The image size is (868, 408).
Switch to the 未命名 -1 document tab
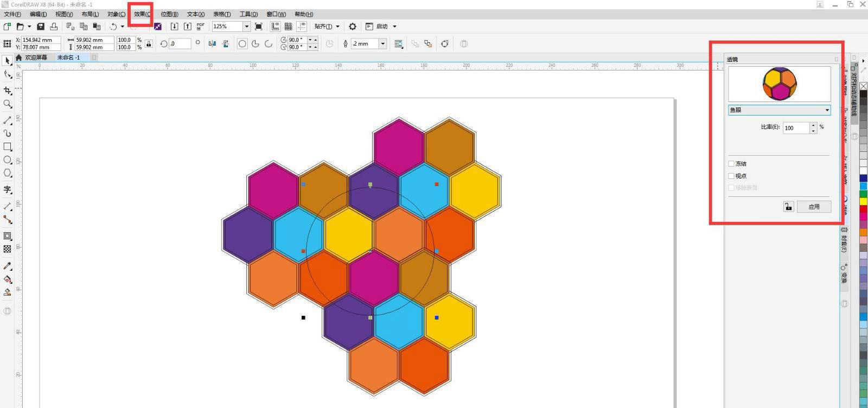click(x=68, y=58)
